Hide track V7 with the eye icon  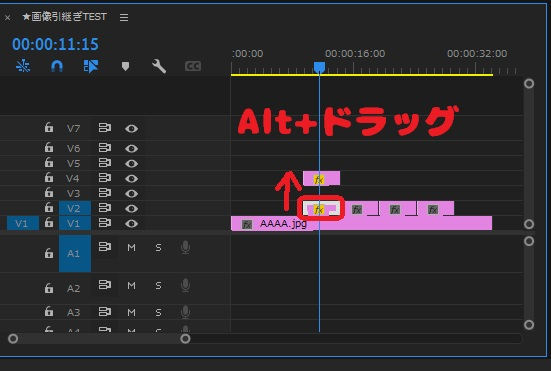131,129
